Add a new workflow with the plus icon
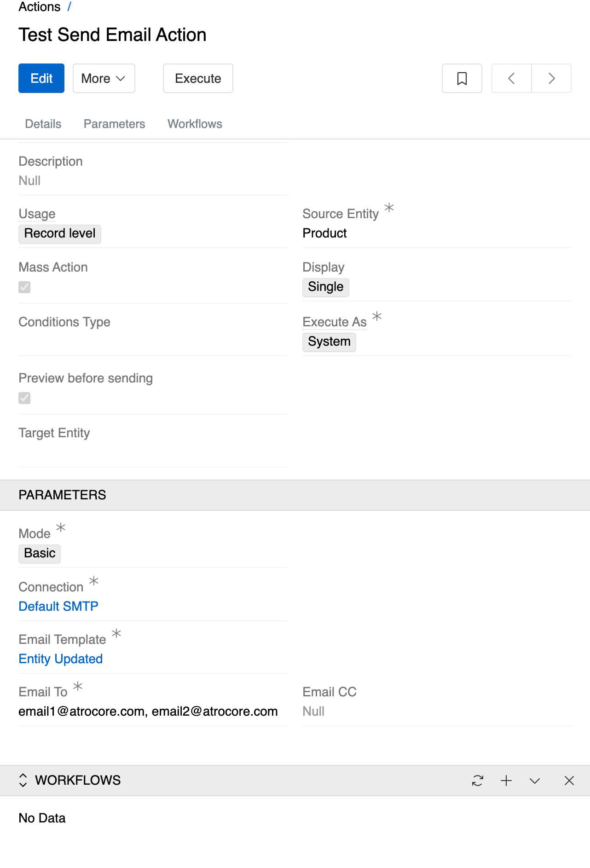 (x=506, y=781)
